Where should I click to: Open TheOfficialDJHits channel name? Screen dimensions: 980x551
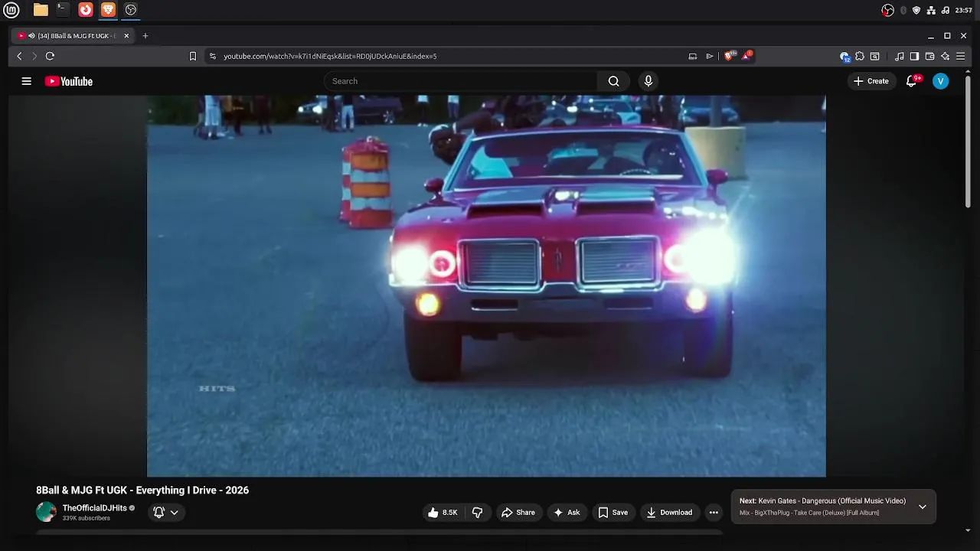(95, 508)
